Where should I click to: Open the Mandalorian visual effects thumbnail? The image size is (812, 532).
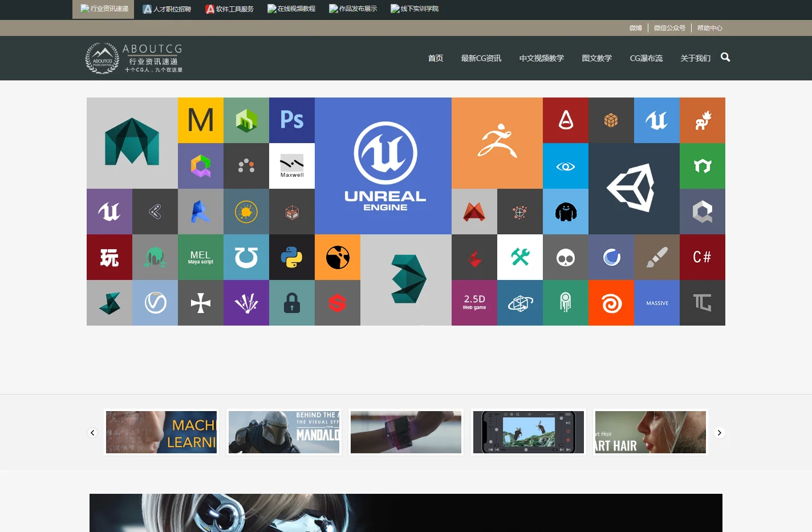coord(284,432)
